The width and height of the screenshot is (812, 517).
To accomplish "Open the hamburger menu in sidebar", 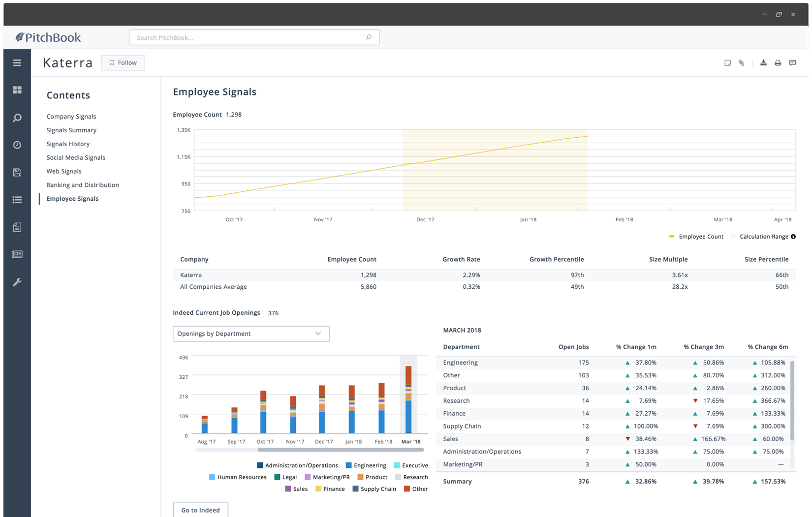I will (x=17, y=63).
